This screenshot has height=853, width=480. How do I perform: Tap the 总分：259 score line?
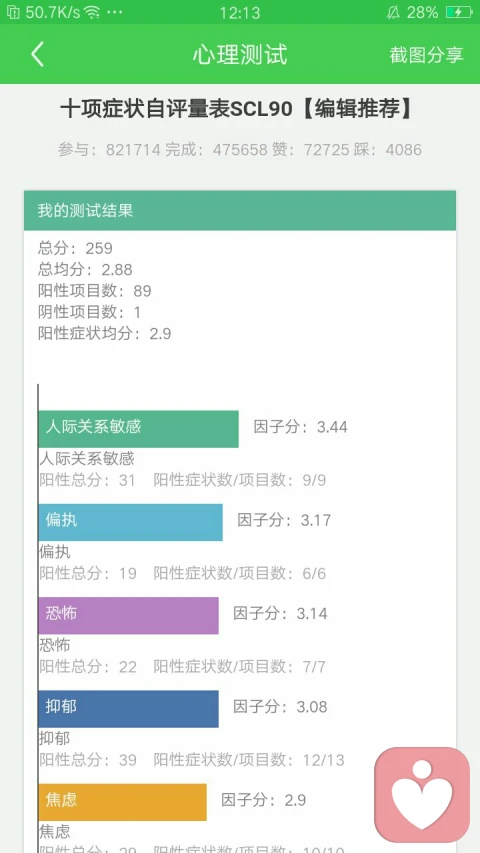pos(75,249)
